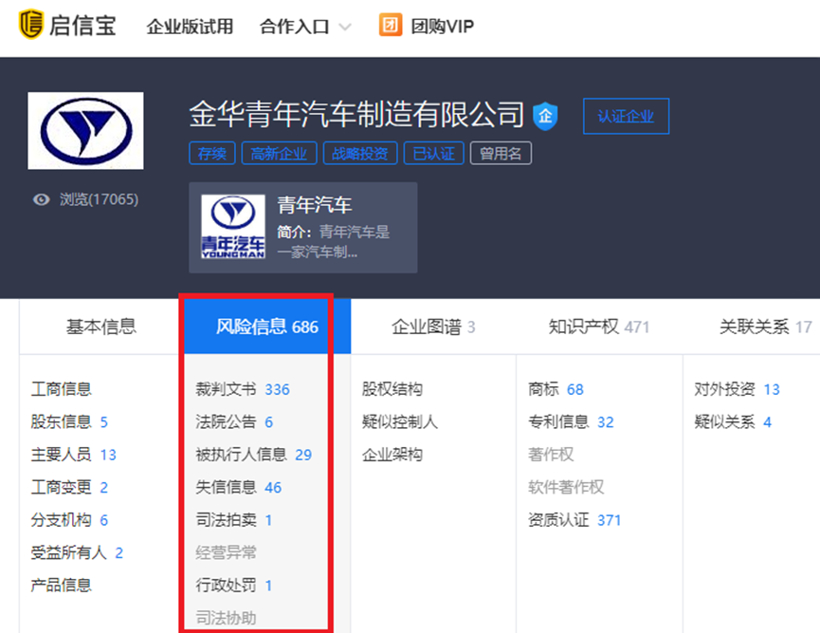
Task: Click the eye icon beside 浏览(17065)
Action: 41,199
